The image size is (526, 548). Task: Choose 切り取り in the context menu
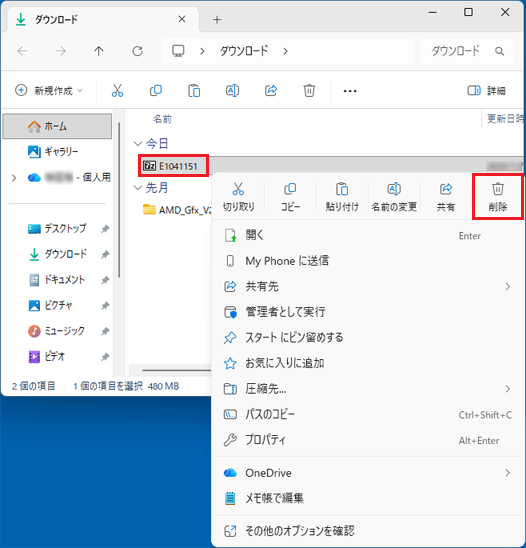click(239, 197)
